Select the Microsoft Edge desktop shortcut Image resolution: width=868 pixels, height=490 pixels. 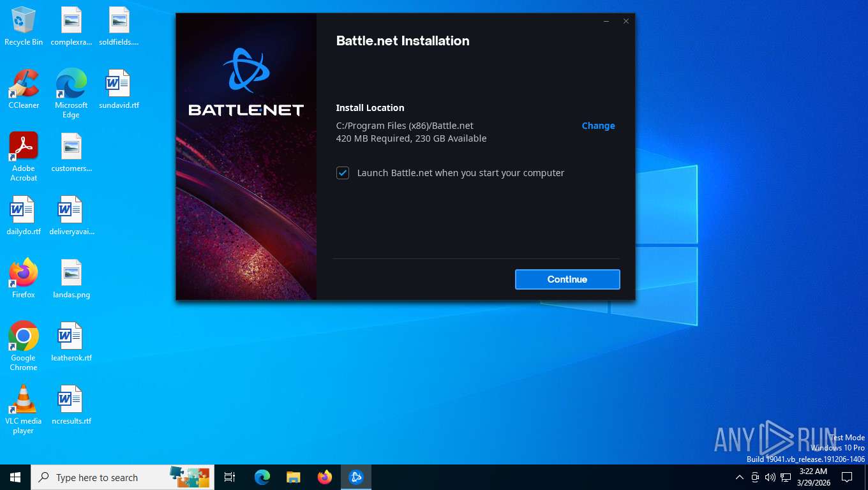coord(71,93)
